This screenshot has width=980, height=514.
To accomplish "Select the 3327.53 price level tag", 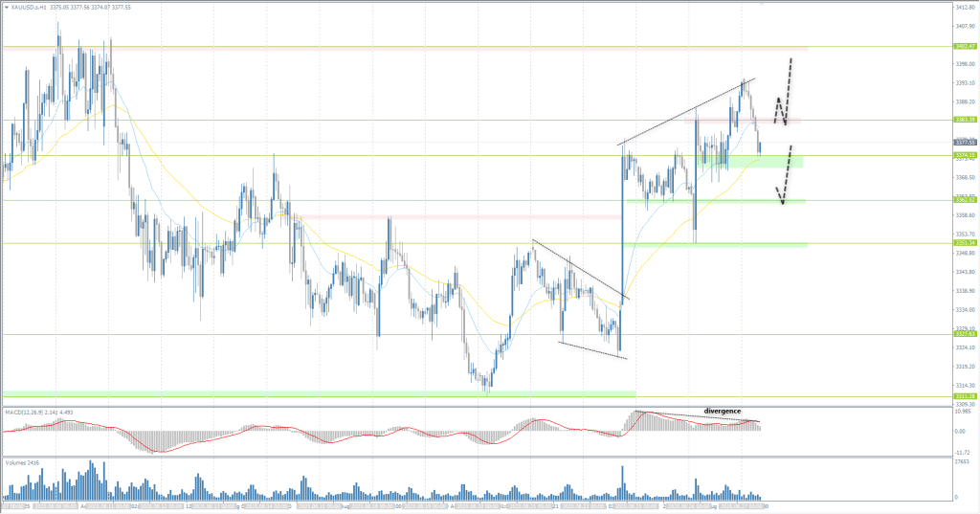I will [x=965, y=334].
